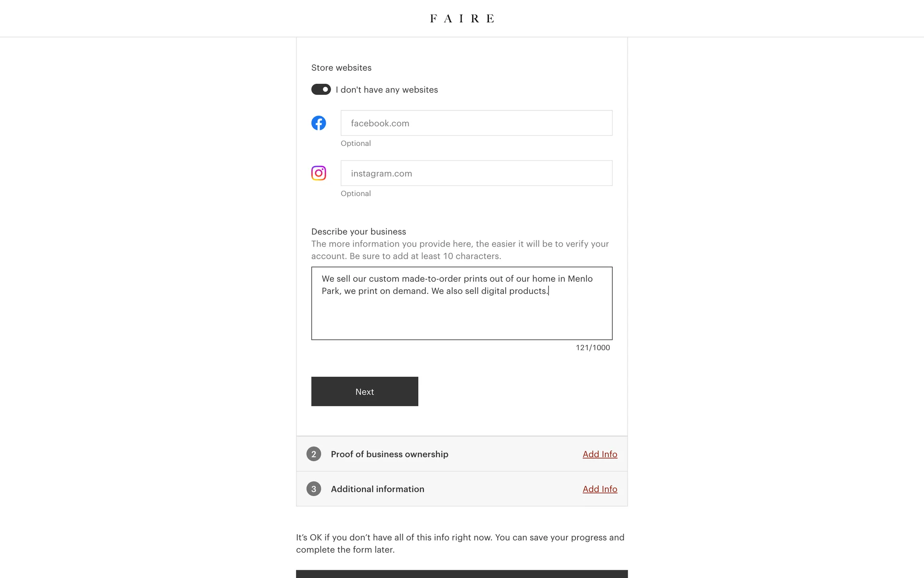924x578 pixels.
Task: Click the 121/1000 character counter
Action: (x=592, y=348)
